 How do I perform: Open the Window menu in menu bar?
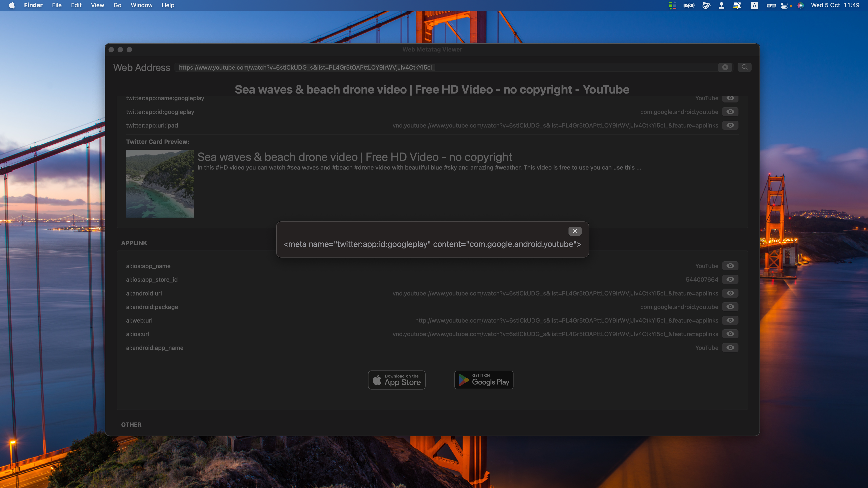pyautogui.click(x=142, y=5)
